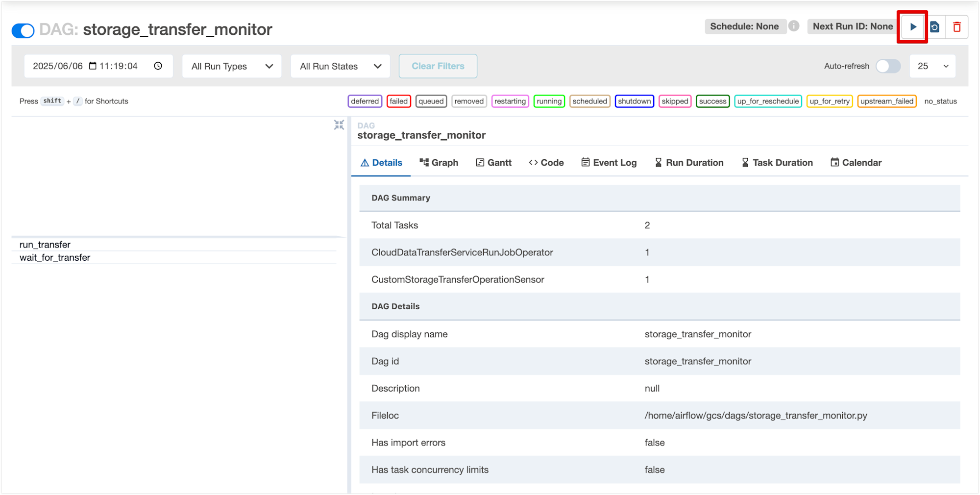Click the Has task concurrency limits row
Image resolution: width=980 pixels, height=495 pixels.
(660, 470)
